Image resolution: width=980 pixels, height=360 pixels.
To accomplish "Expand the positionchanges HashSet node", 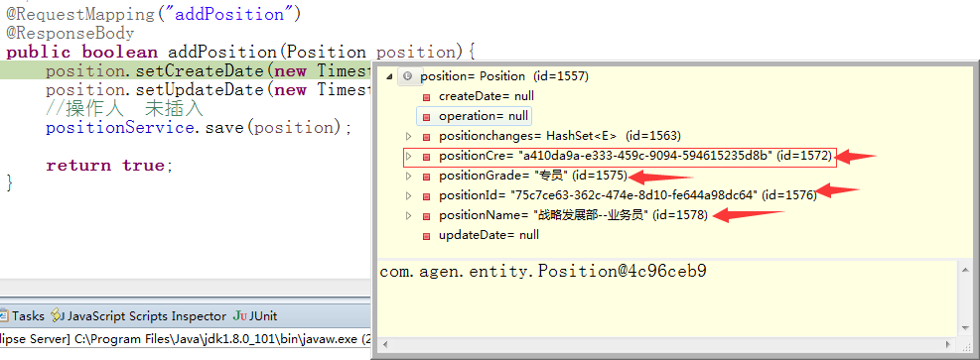I will [x=408, y=136].
